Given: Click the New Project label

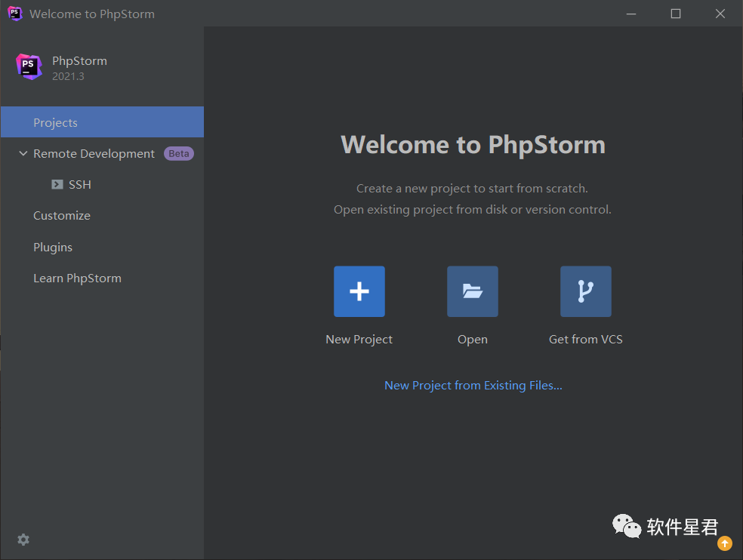Looking at the screenshot, I should point(359,340).
